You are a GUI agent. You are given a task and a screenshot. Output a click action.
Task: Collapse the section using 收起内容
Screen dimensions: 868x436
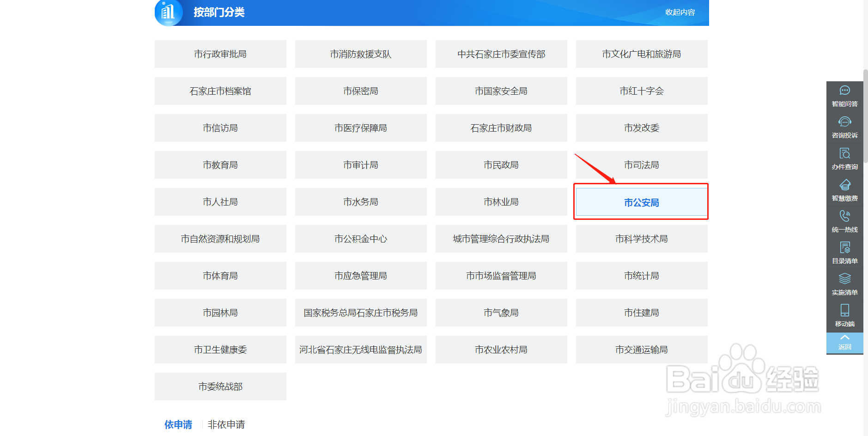tap(679, 12)
